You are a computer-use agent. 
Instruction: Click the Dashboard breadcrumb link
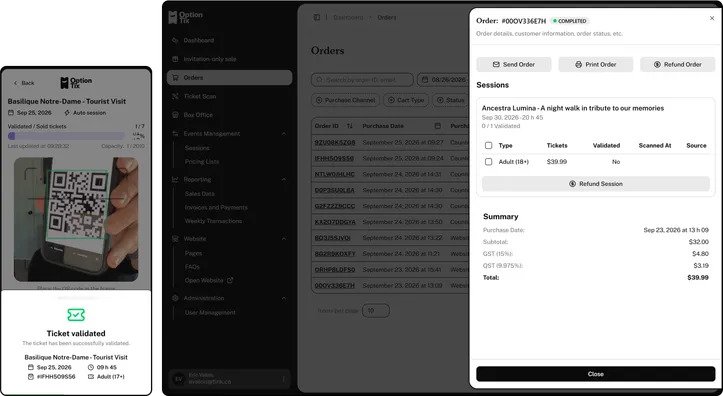[348, 18]
